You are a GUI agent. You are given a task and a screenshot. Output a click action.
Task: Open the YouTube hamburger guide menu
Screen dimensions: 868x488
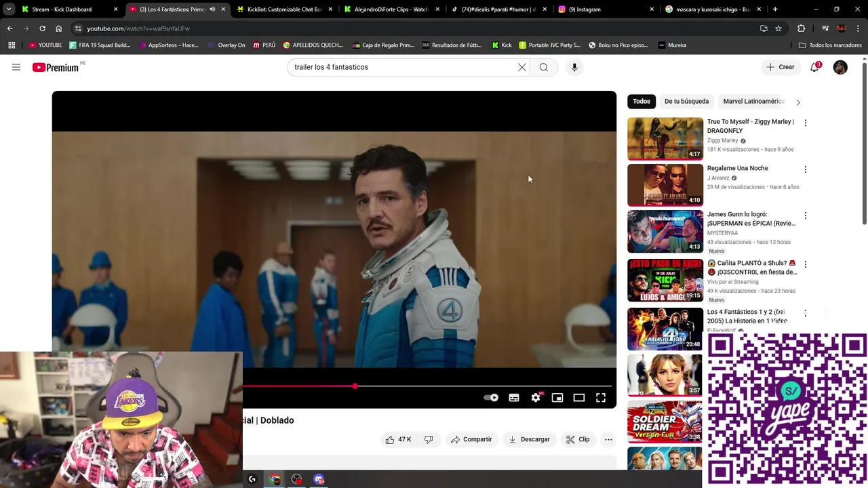tap(16, 67)
